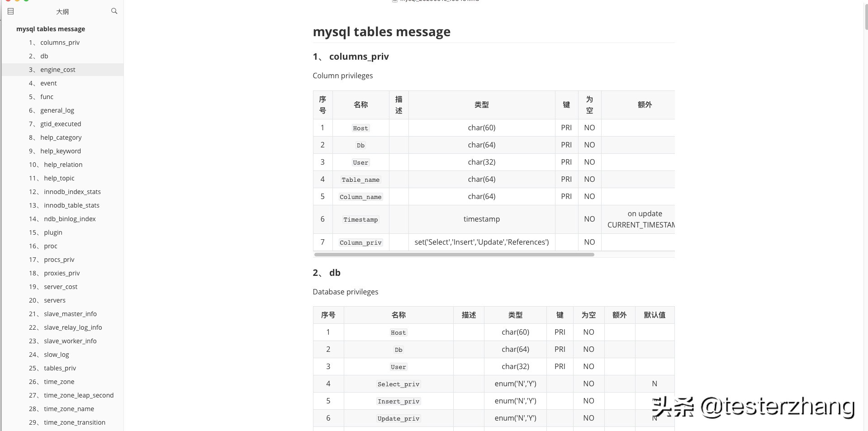Select 'mysql tables message' in outline
This screenshot has width=868, height=431.
[x=51, y=29]
